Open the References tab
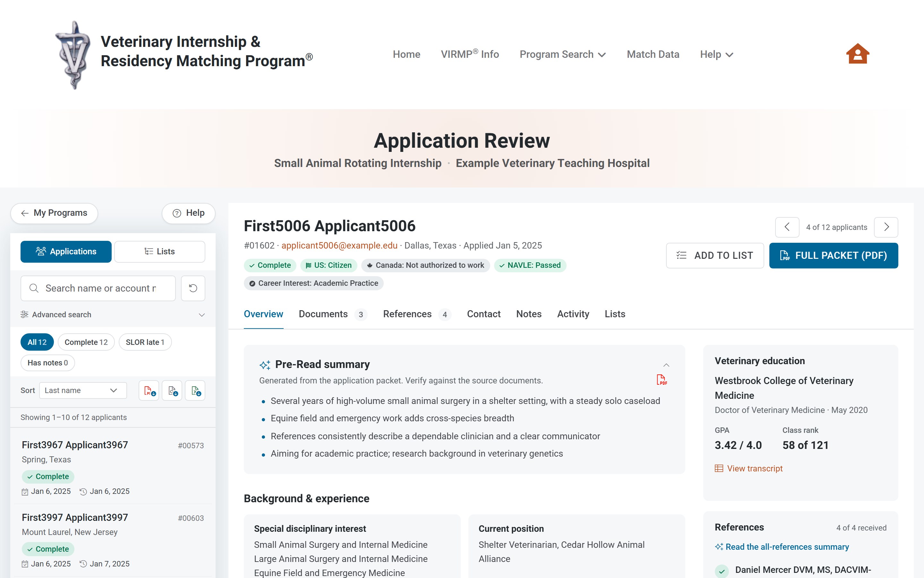The width and height of the screenshot is (924, 578). pos(417,314)
